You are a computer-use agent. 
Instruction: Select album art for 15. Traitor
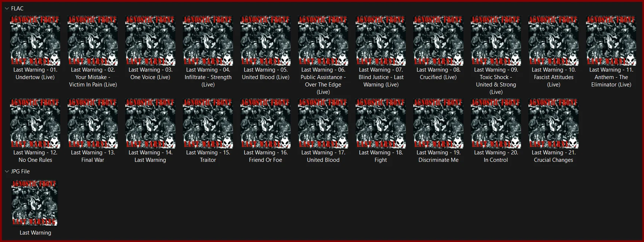(x=208, y=123)
